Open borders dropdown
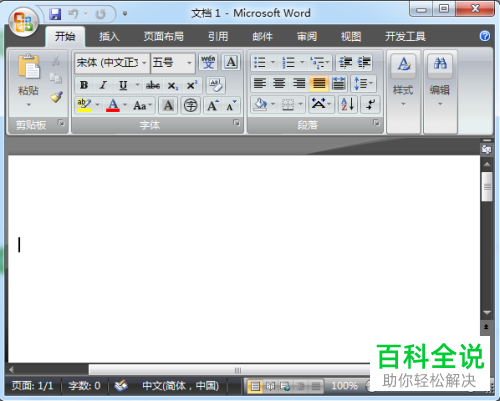 pos(300,104)
